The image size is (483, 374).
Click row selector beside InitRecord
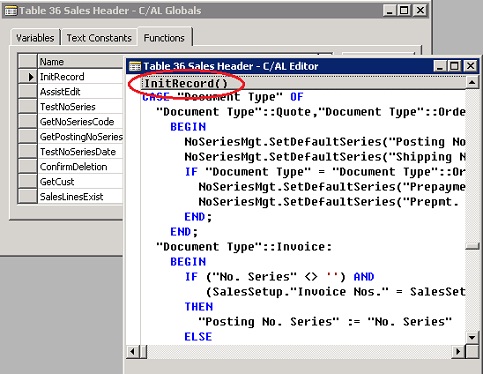tap(28, 77)
